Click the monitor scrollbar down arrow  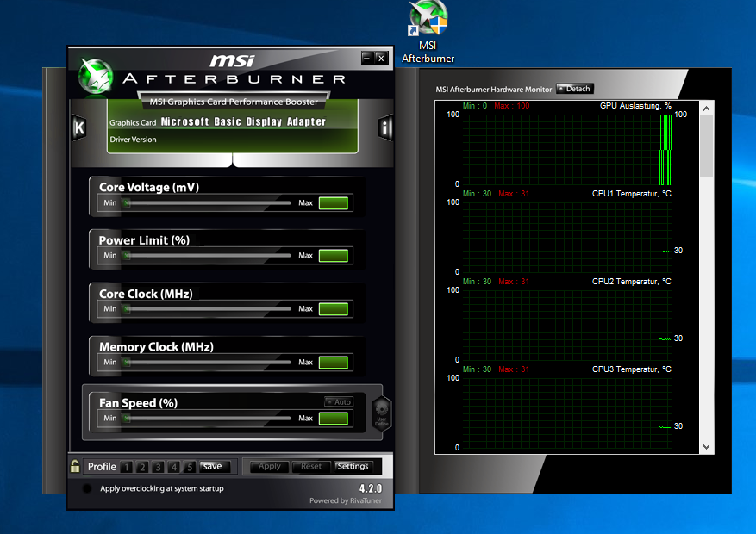tap(706, 447)
